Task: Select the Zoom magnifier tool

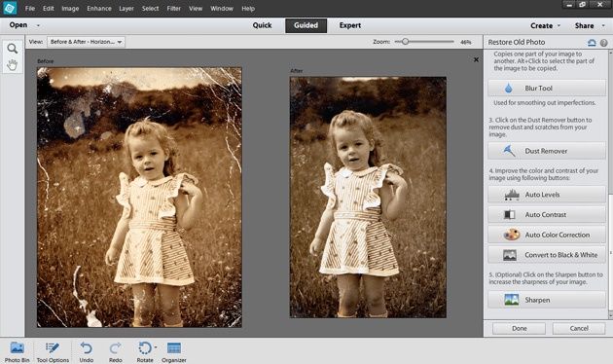Action: click(13, 49)
